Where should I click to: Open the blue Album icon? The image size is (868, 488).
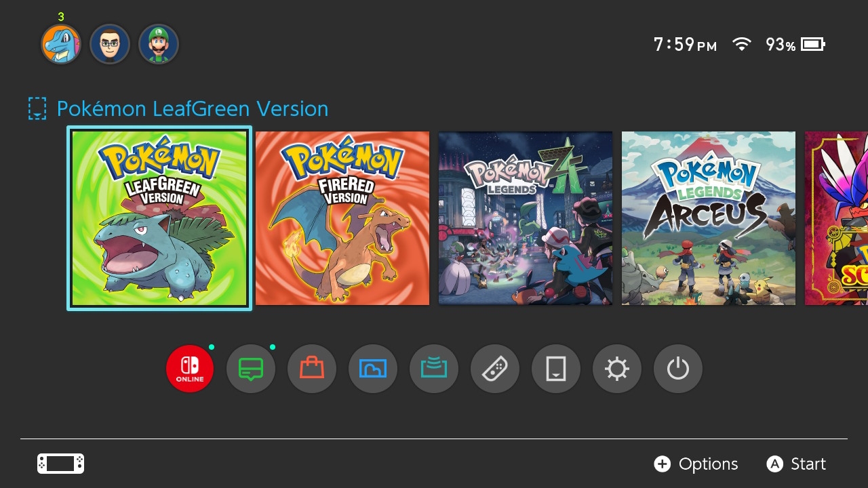[x=373, y=369]
